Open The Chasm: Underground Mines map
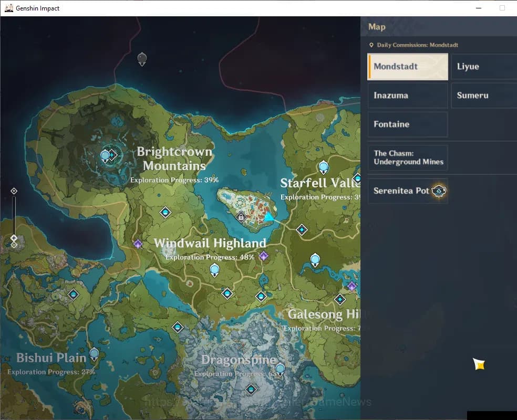517x420 pixels. pos(408,157)
